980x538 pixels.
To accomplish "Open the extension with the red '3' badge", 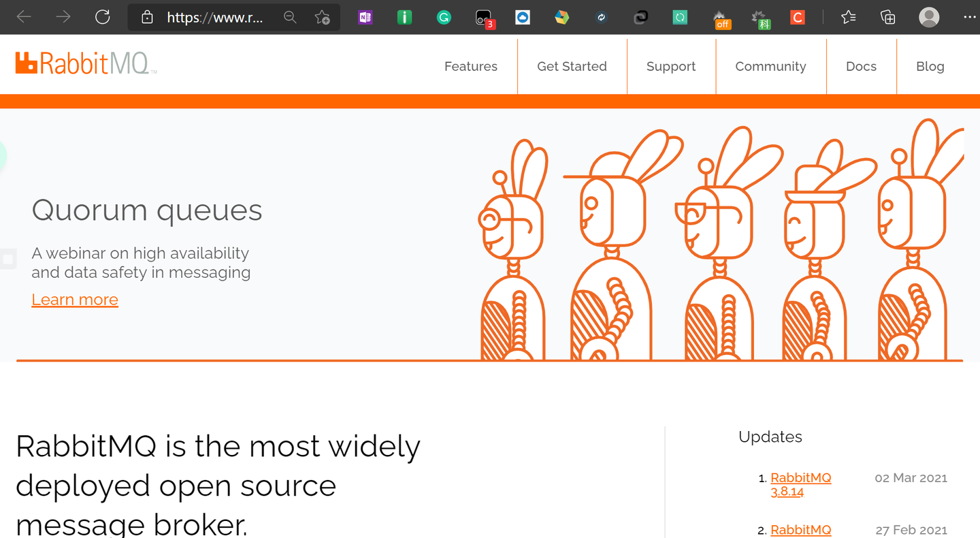I will [483, 17].
